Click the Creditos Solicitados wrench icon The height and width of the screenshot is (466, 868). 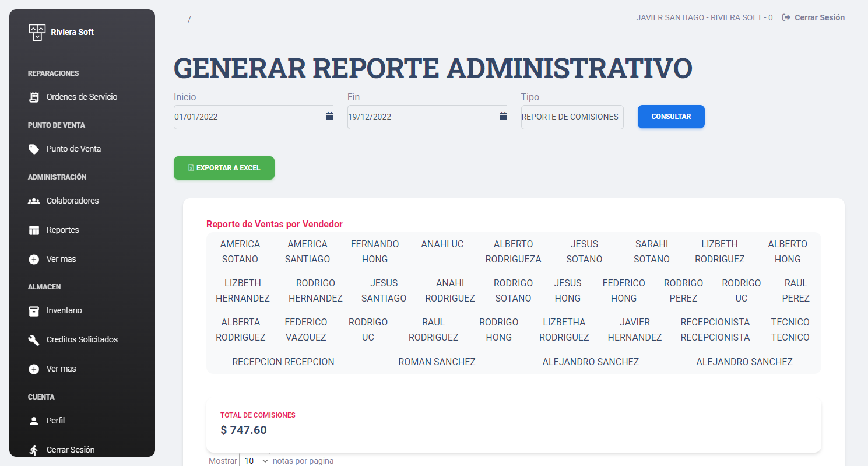point(34,340)
